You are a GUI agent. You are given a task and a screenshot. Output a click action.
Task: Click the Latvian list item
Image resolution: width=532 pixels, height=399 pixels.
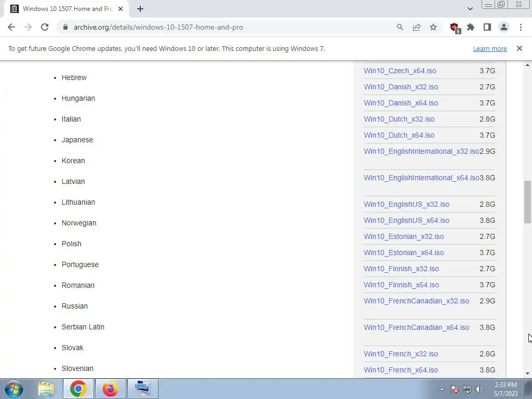(x=73, y=181)
